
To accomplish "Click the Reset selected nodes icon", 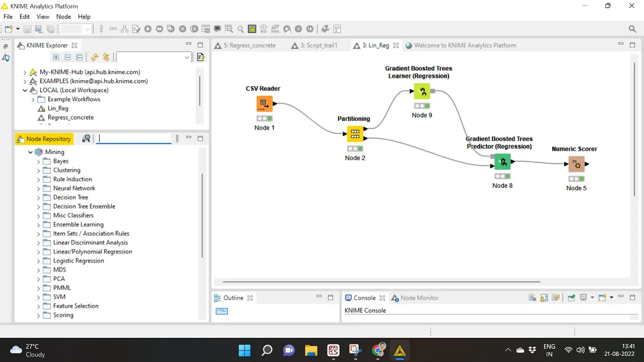I will (206, 29).
